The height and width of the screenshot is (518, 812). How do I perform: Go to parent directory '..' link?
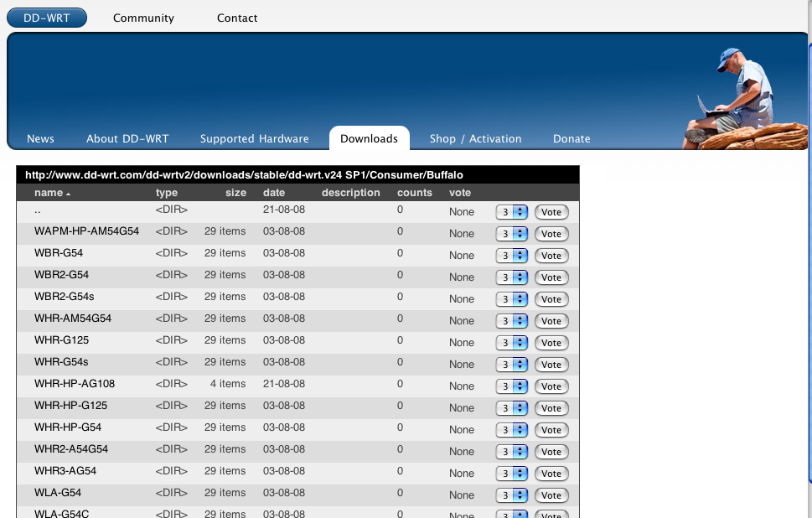(37, 210)
